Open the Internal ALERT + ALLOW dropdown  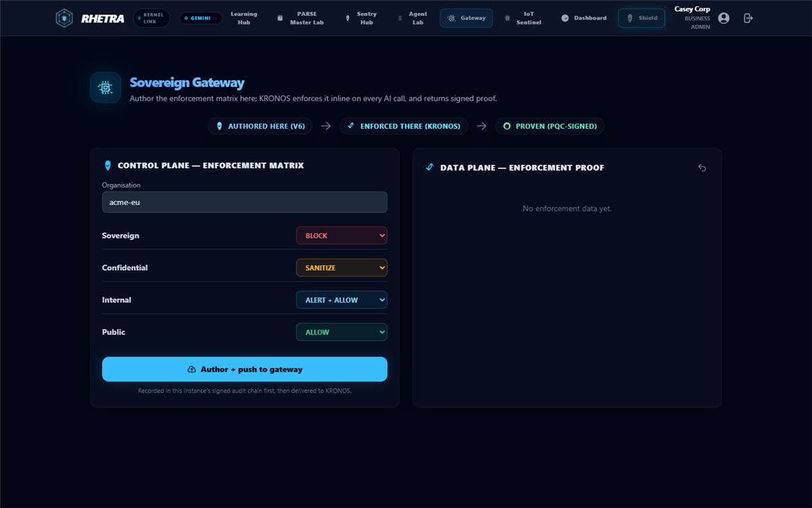point(342,299)
